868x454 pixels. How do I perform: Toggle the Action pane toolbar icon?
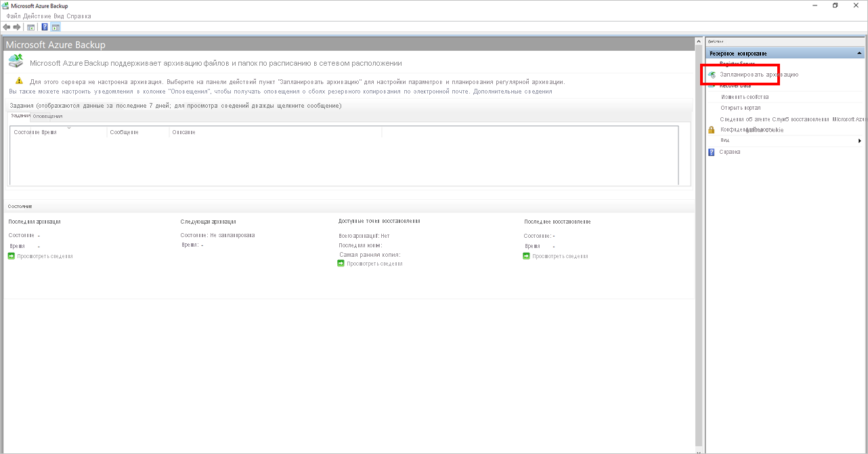tap(56, 27)
